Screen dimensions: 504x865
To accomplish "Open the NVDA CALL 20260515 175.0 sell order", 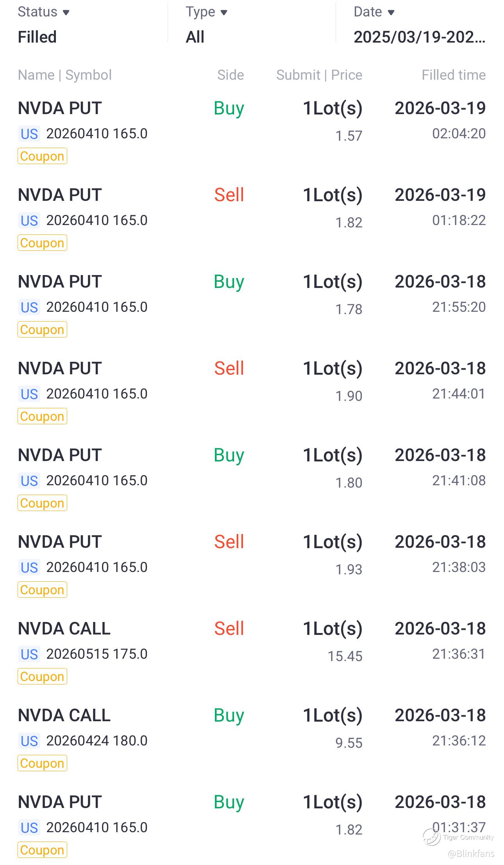I will [250, 641].
